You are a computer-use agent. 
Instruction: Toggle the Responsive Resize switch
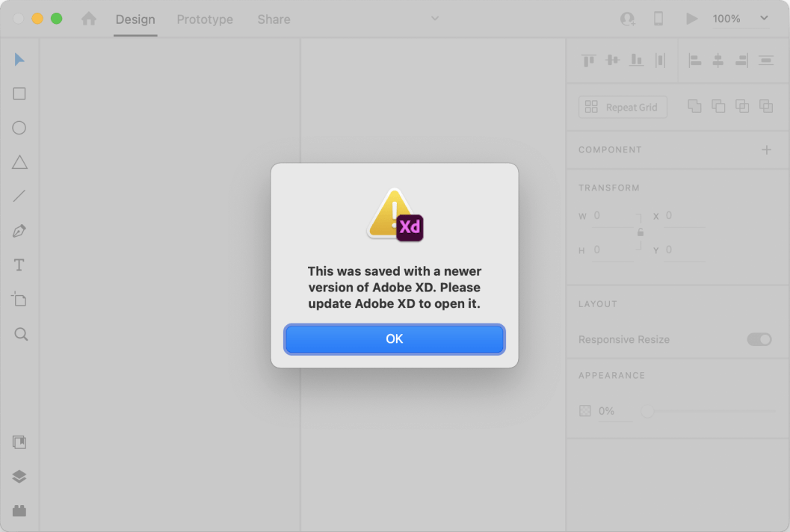tap(759, 339)
